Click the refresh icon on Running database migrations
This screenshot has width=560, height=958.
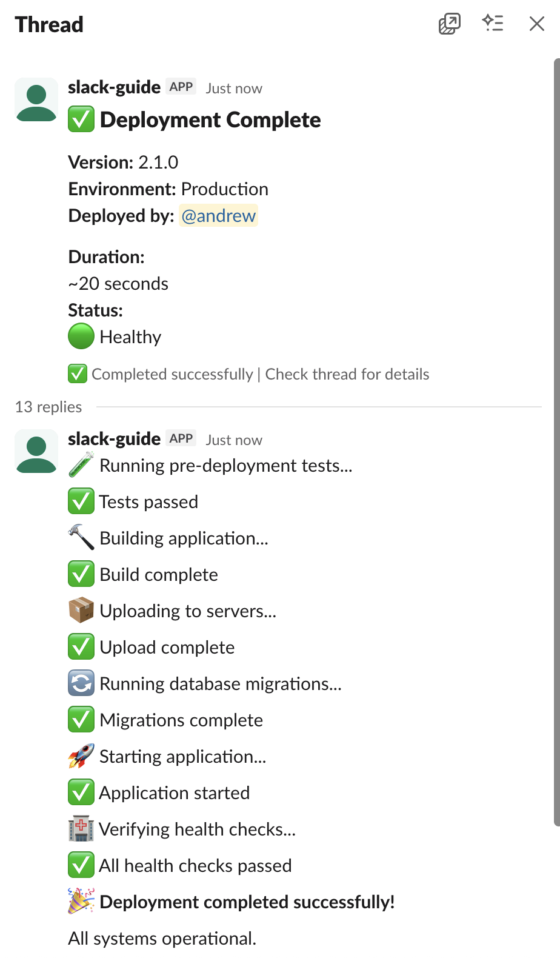tap(81, 683)
